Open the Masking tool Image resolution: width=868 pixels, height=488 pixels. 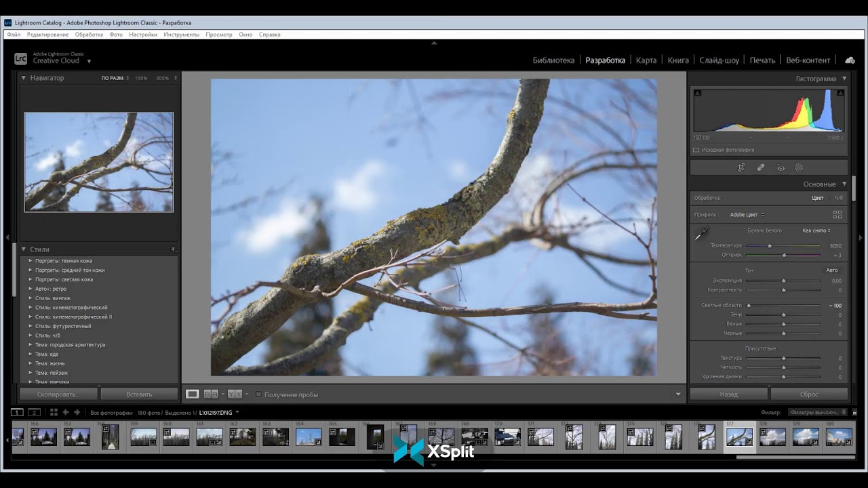point(799,167)
